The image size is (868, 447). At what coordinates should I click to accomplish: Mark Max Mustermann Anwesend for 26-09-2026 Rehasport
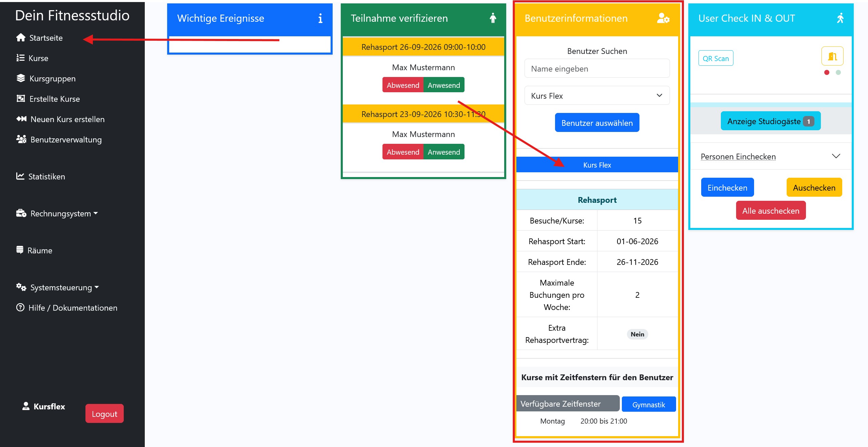tap(444, 85)
